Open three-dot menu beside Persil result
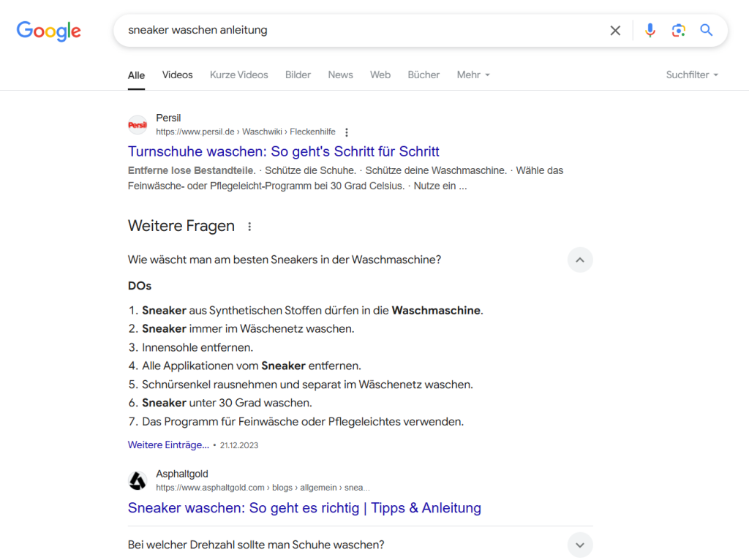This screenshot has height=560, width=749. [x=347, y=132]
